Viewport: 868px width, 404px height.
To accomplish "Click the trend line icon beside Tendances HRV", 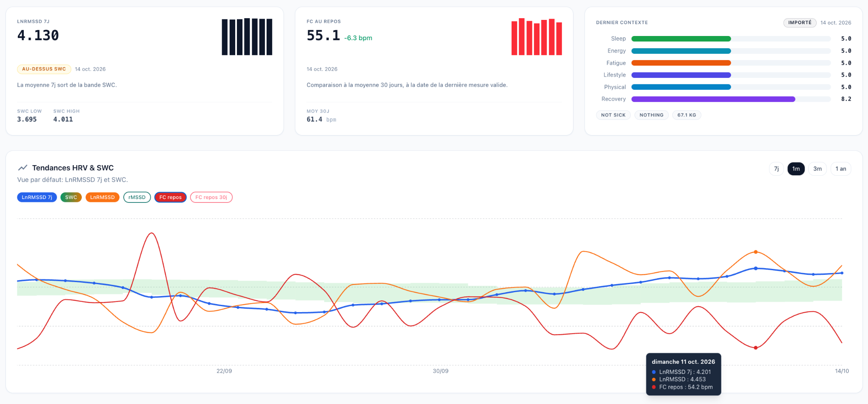I will (x=23, y=168).
